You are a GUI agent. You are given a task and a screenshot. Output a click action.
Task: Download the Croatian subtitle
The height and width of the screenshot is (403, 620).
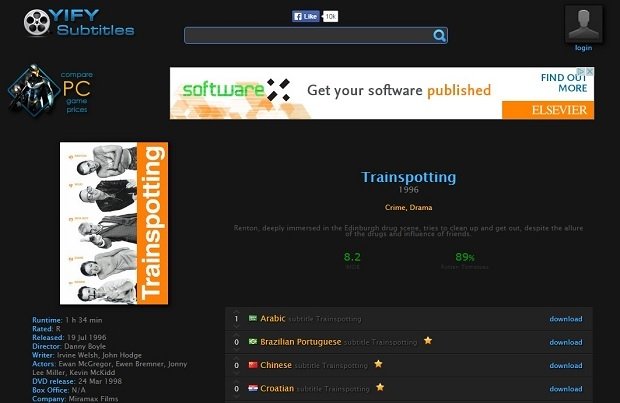pyautogui.click(x=566, y=389)
